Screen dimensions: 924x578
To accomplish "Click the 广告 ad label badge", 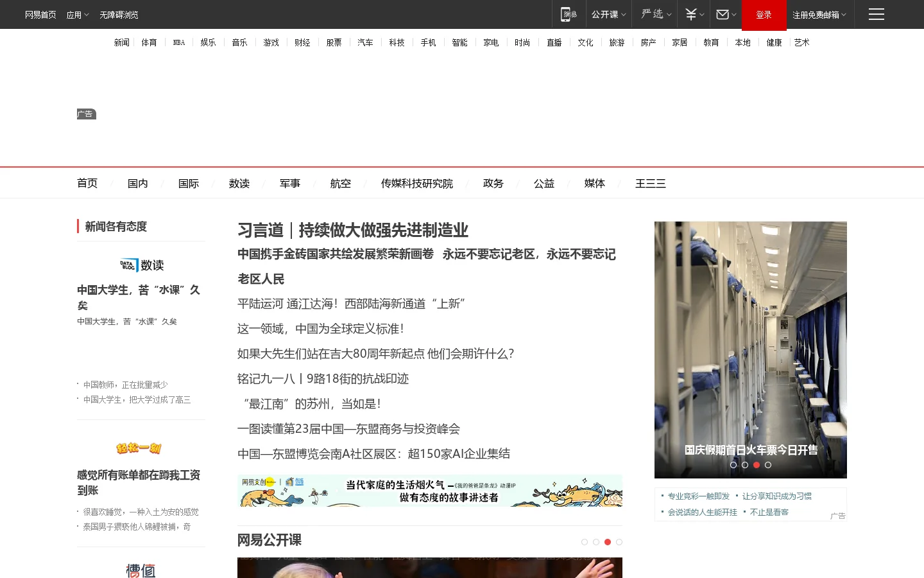I will click(86, 114).
